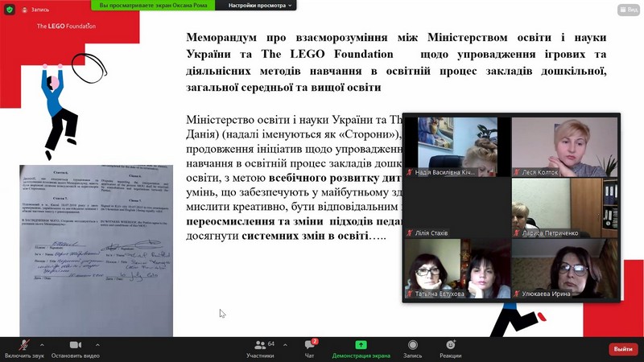
Task: Click the red Выйти leave button
Action: [623, 349]
